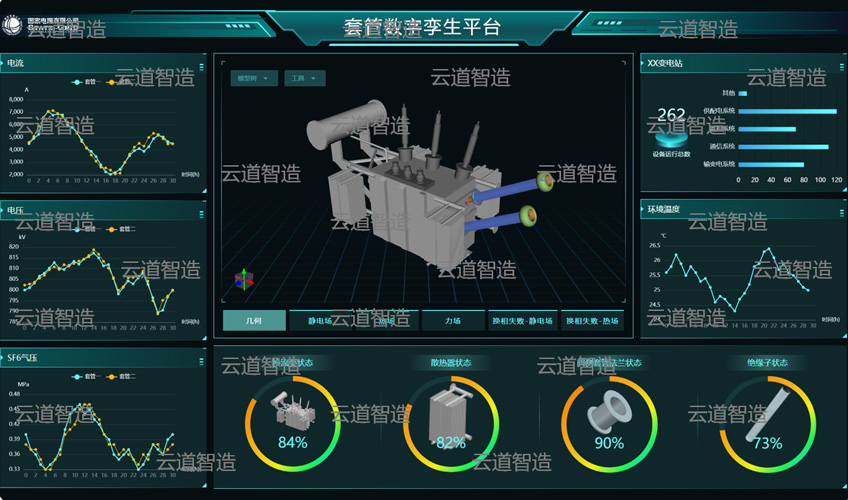Click the transformer 84% status gauge
Screen dimensions: 848x500
293,423
